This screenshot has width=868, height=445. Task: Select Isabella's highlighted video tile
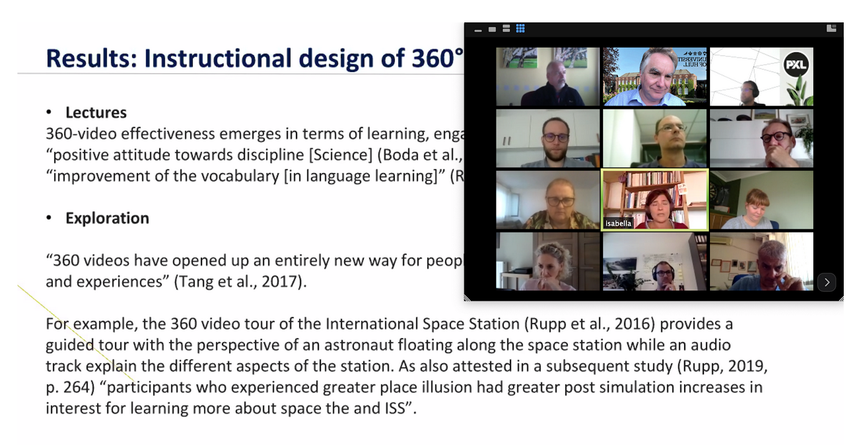(655, 200)
